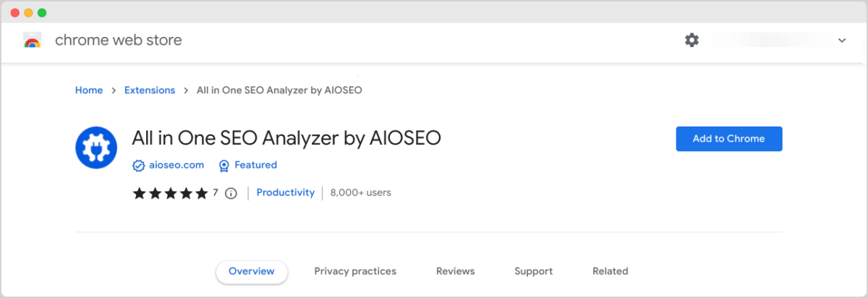
Task: Switch to the Support tab
Action: (534, 271)
